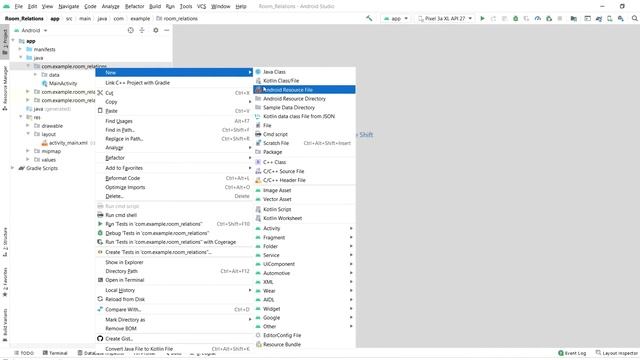
Task: Select Sample Data Directory
Action: click(x=304, y=107)
